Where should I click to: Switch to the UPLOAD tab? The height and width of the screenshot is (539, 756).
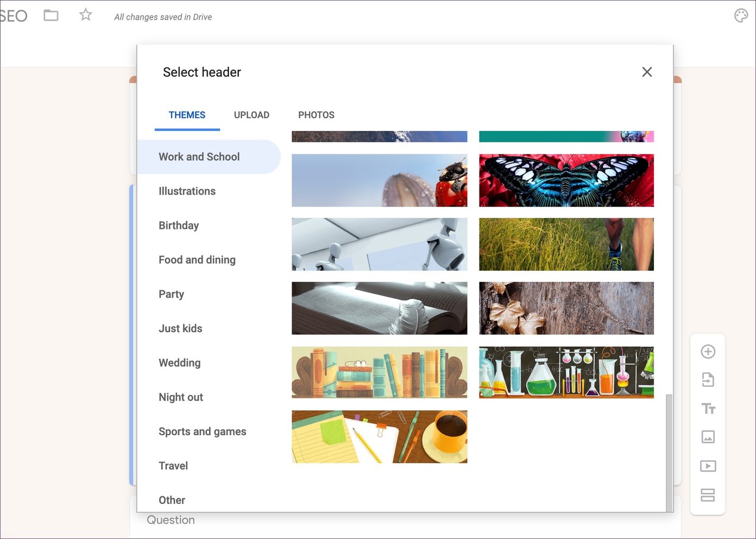coord(251,115)
